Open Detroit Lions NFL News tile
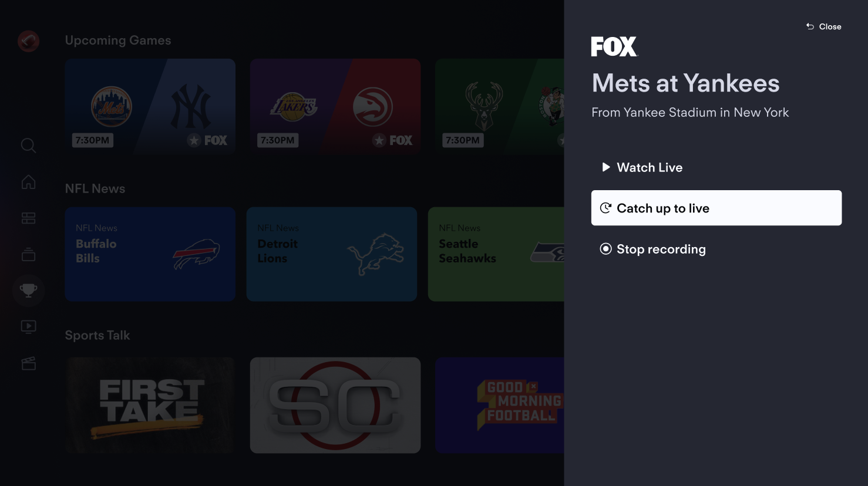This screenshot has width=868, height=486. pyautogui.click(x=332, y=254)
